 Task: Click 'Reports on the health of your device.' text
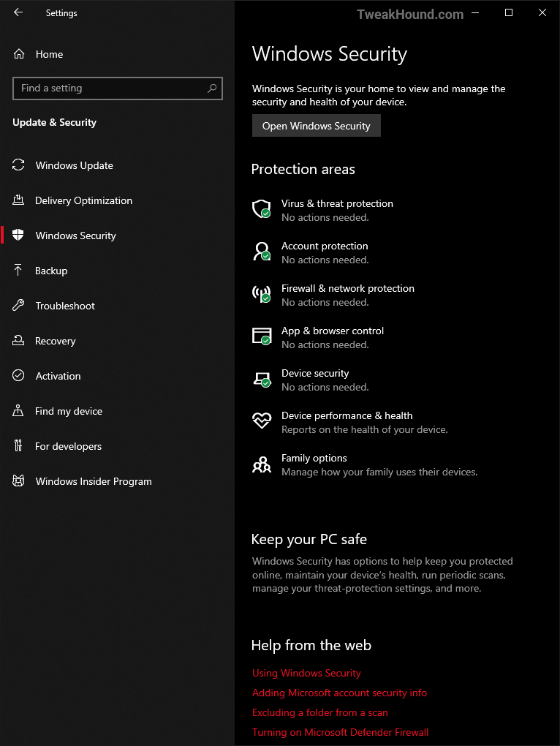(365, 429)
